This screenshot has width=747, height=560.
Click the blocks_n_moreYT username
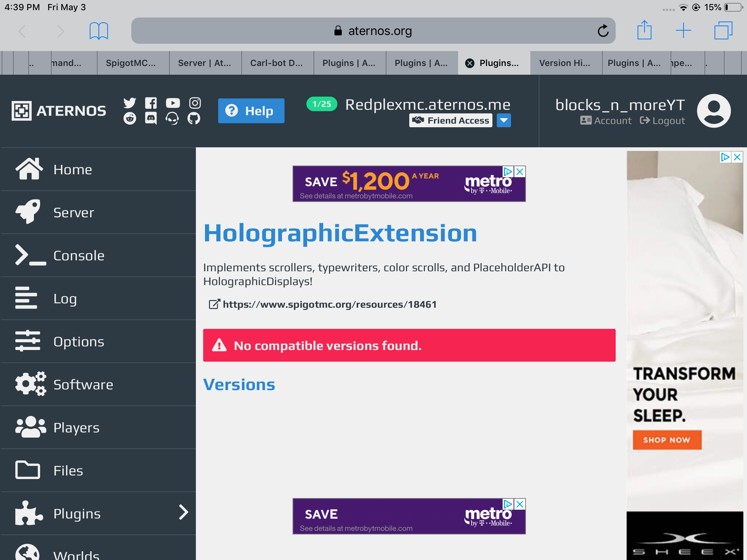(620, 105)
